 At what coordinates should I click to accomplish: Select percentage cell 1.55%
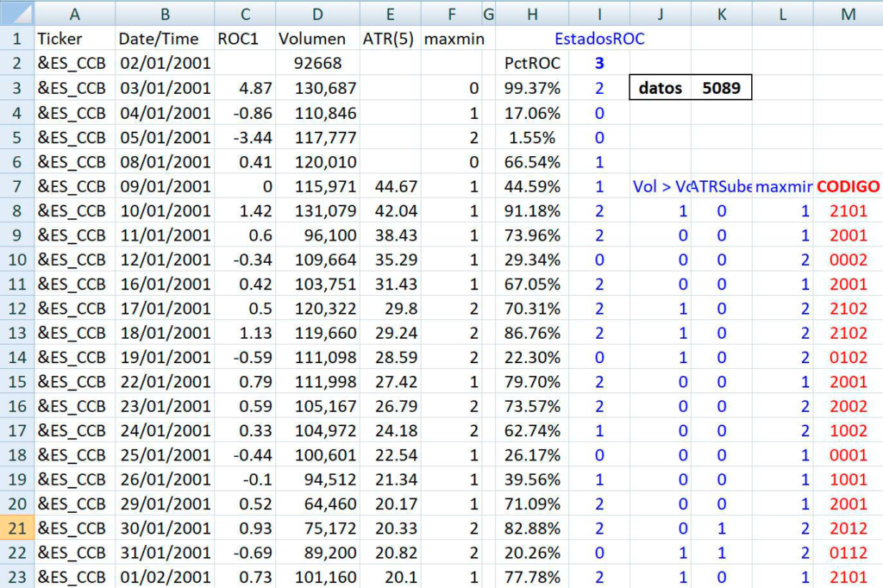[532, 137]
